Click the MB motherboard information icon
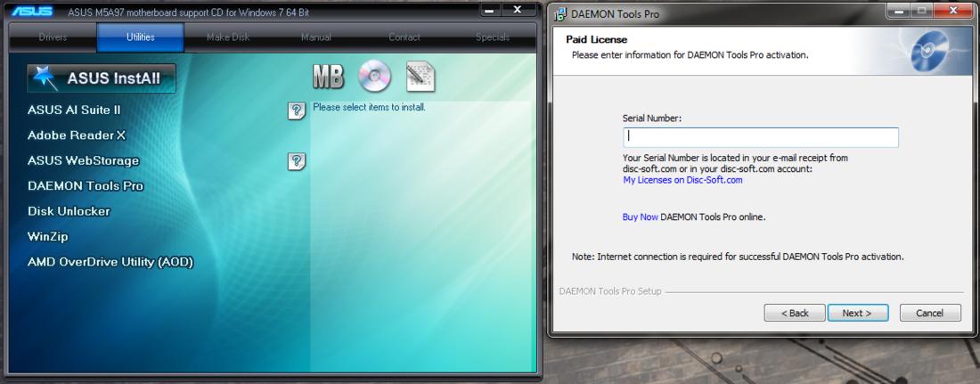980x384 pixels. (x=327, y=78)
